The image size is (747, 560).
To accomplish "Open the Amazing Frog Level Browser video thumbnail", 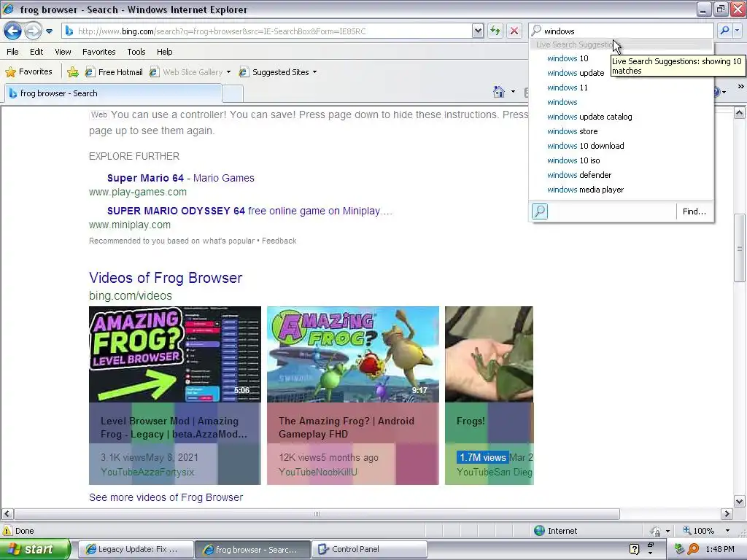I will click(x=175, y=354).
